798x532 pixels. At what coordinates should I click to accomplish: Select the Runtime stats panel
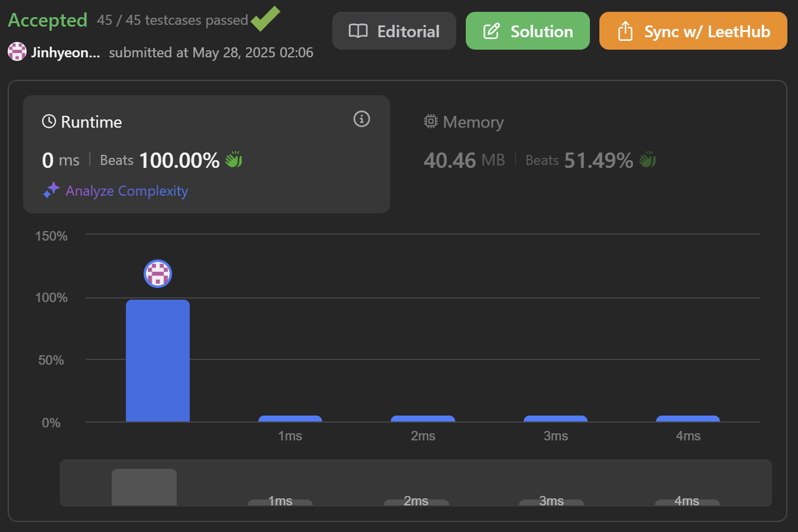[x=206, y=154]
